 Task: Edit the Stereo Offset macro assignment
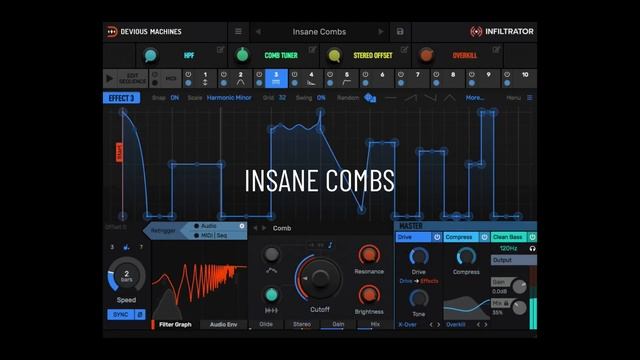tap(404, 50)
